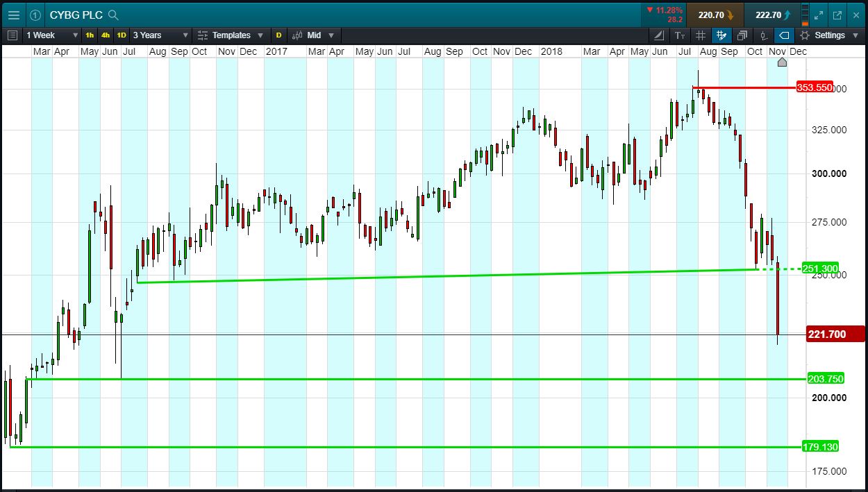Viewport: 868px width, 492px height.
Task: Toggle the highlighted drawing grid mode
Action: [x=721, y=35]
